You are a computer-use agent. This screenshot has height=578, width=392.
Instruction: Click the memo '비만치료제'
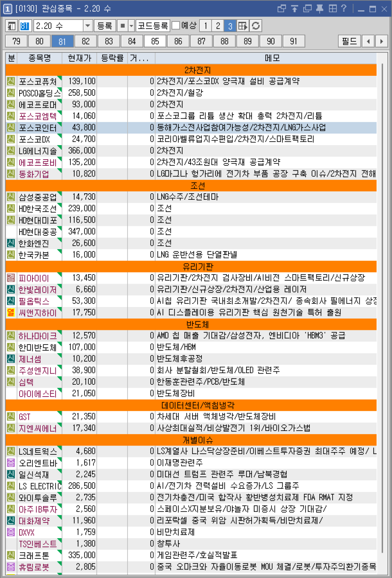click(176, 532)
